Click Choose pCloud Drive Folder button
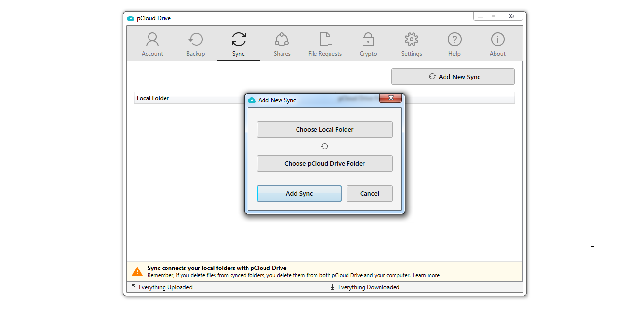The image size is (644, 317). point(325,163)
